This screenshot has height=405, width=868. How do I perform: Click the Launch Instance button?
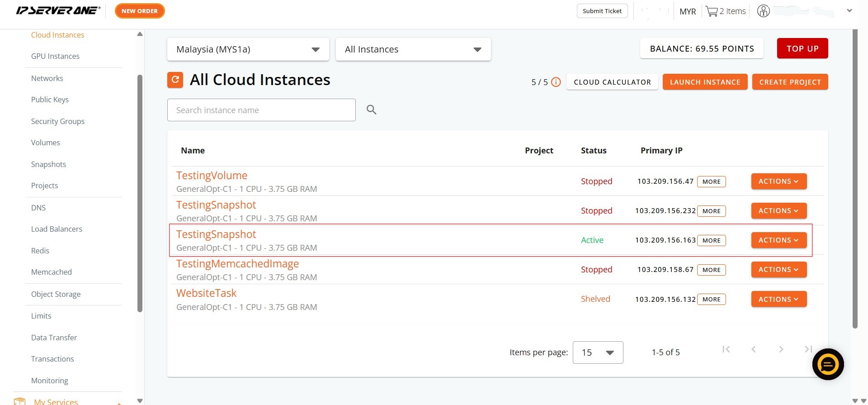(705, 82)
